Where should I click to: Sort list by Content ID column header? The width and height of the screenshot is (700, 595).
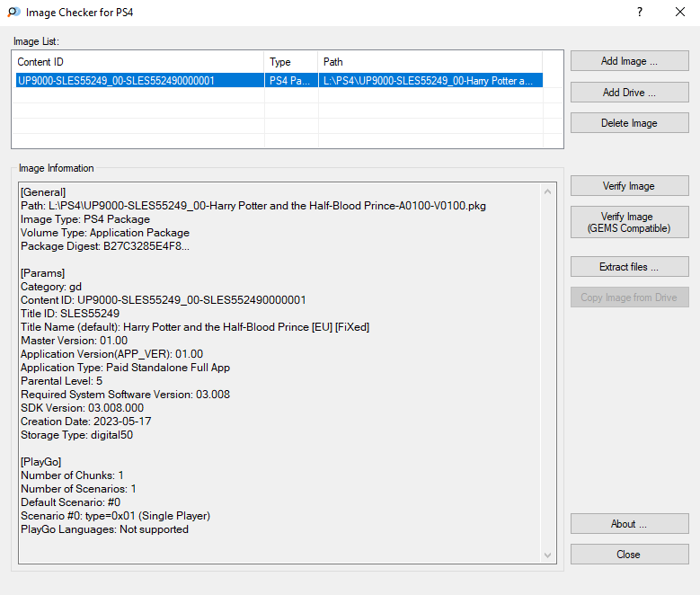tap(138, 62)
